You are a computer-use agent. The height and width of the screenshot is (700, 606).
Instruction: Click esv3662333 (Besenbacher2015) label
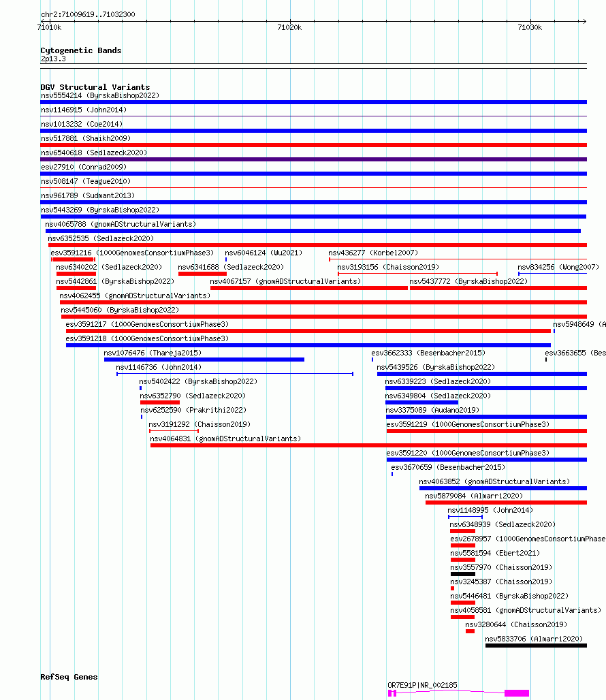(428, 353)
